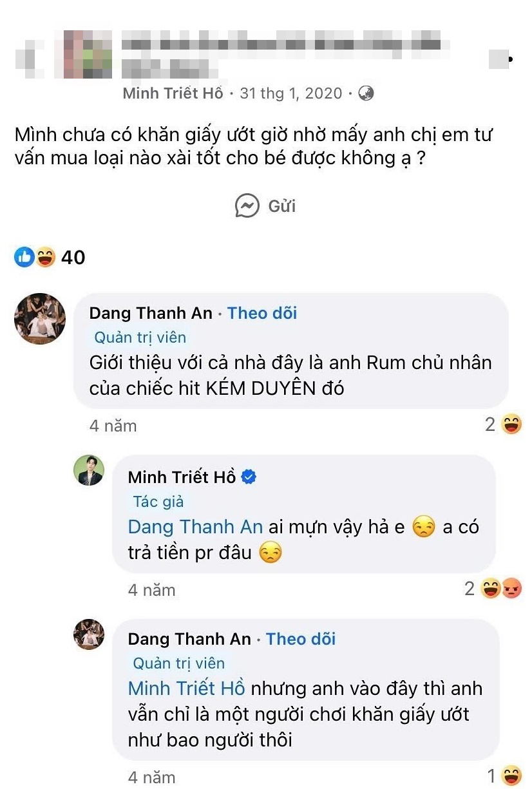This screenshot has width=532, height=789.
Task: Click blue verified badge next to Minh Triết Hồ
Action: click(x=249, y=477)
